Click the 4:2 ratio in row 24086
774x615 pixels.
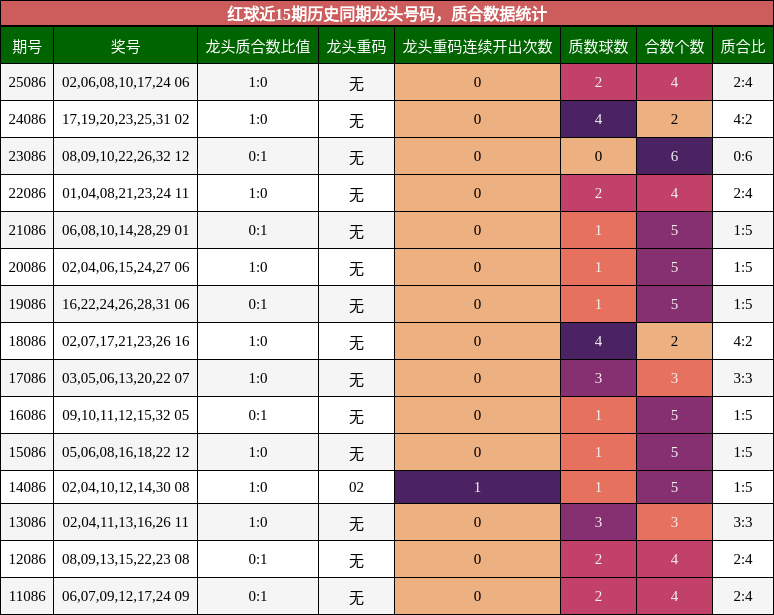pos(743,119)
